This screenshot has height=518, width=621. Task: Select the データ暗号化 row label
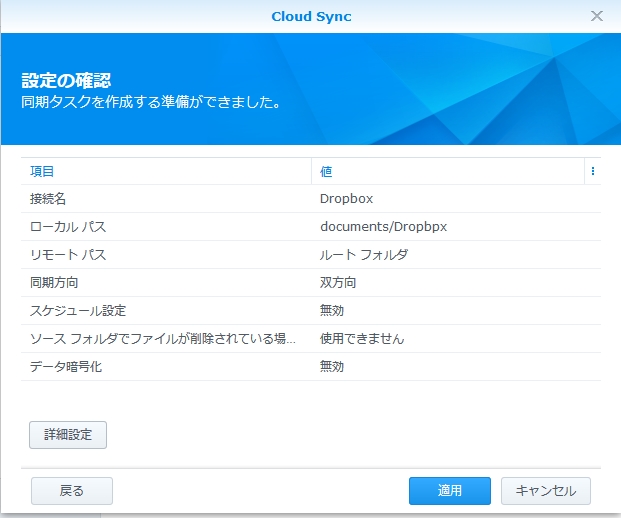[x=66, y=367]
